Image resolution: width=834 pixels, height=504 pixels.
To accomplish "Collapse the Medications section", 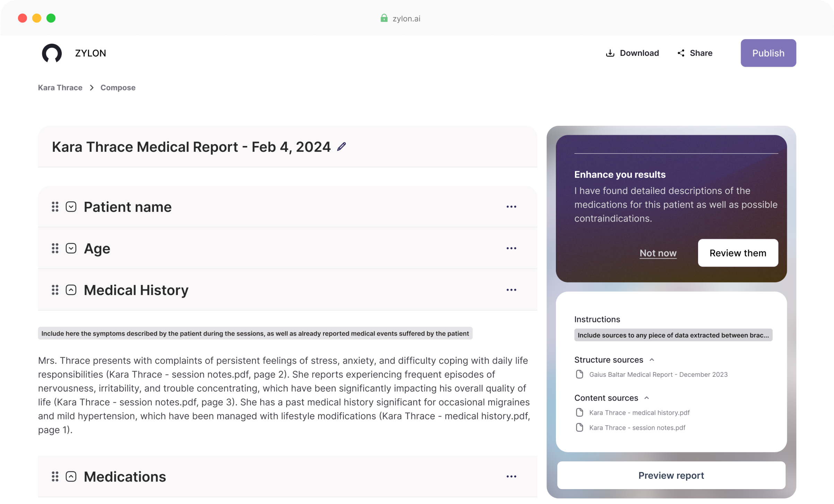I will tap(71, 477).
